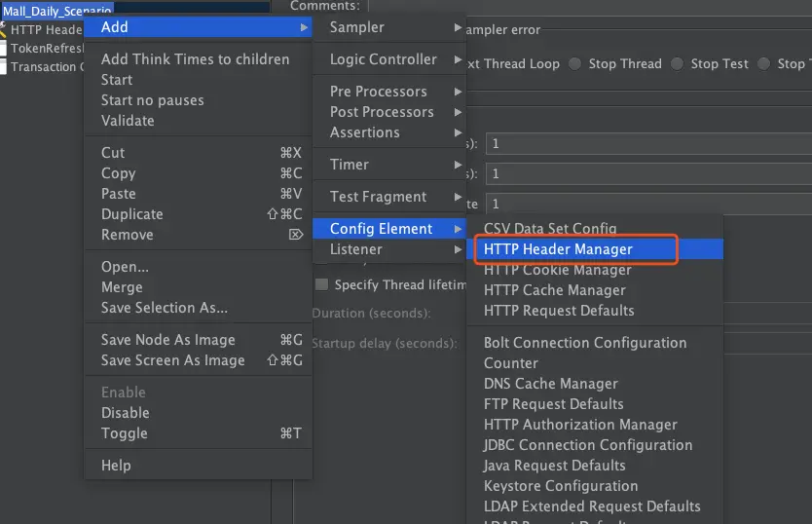The width and height of the screenshot is (812, 524).
Task: Select the Stop Thread radio button
Action: [575, 64]
